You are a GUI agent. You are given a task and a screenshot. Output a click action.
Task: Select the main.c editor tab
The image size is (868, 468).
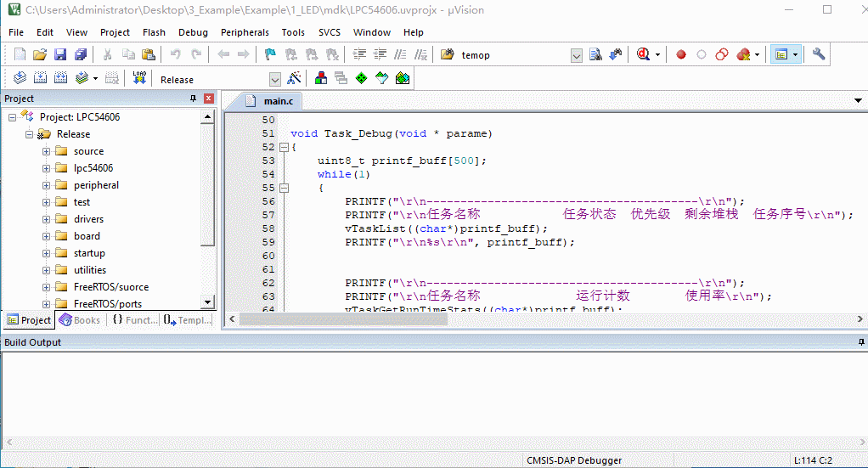pyautogui.click(x=270, y=101)
